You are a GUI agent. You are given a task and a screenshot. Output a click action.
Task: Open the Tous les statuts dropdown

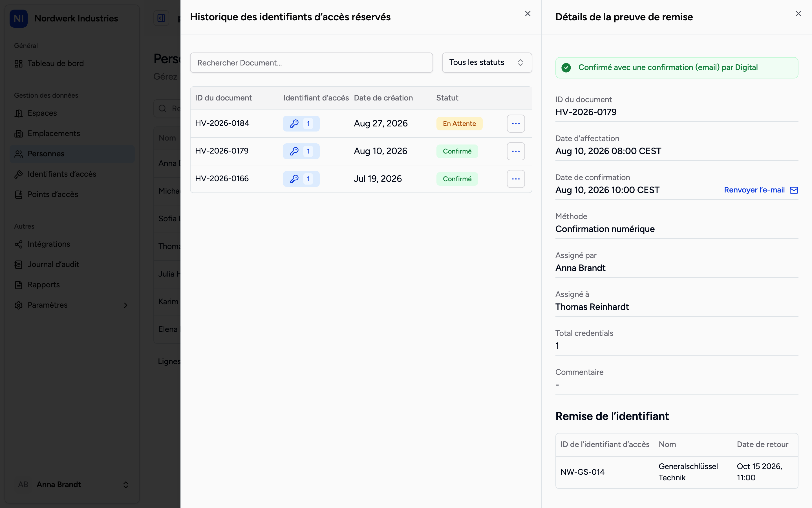pos(487,62)
